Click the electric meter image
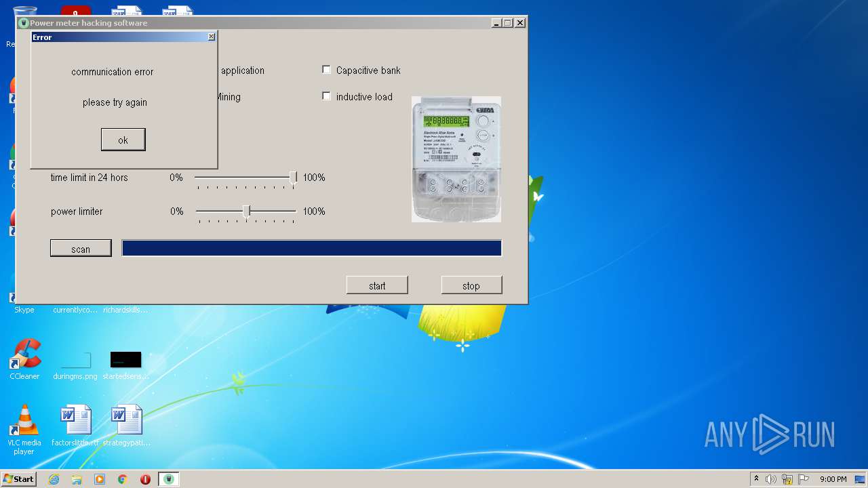Image resolution: width=868 pixels, height=488 pixels. coord(456,159)
